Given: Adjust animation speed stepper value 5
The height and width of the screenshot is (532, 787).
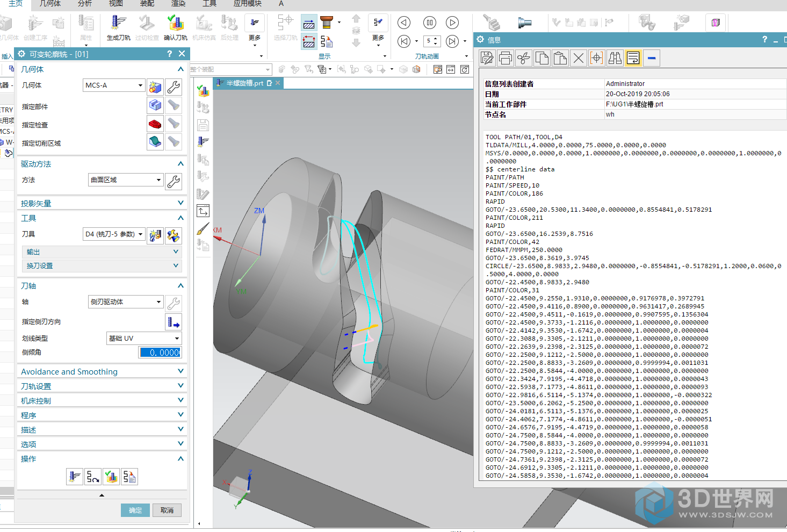Looking at the screenshot, I should (x=432, y=41).
